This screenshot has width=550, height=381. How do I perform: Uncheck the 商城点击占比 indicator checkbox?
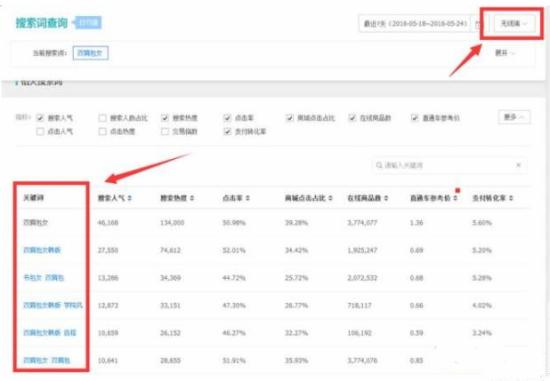tap(289, 118)
